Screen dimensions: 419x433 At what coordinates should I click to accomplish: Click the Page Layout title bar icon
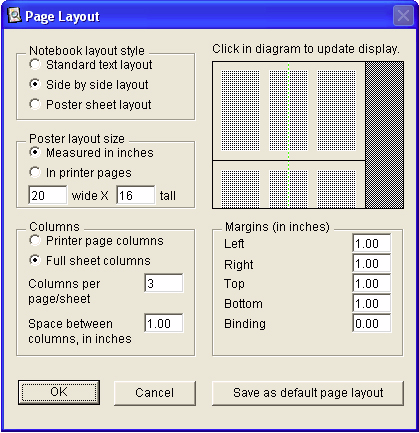[x=14, y=16]
